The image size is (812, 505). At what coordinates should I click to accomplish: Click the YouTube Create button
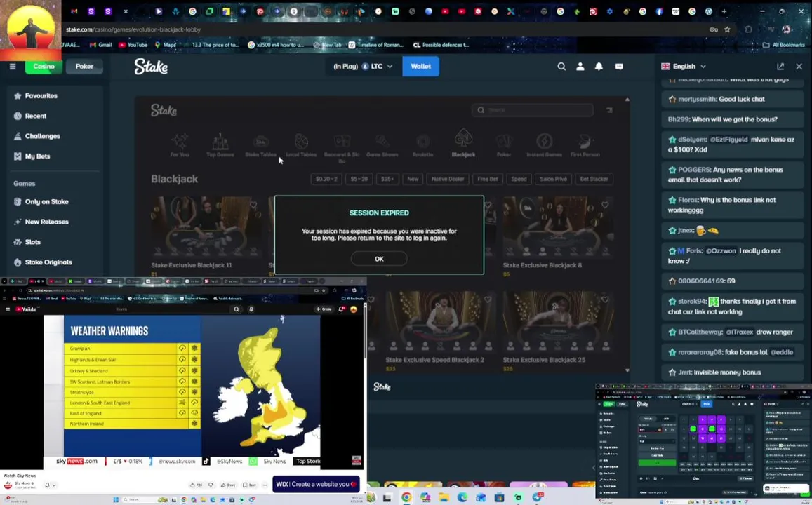324,309
